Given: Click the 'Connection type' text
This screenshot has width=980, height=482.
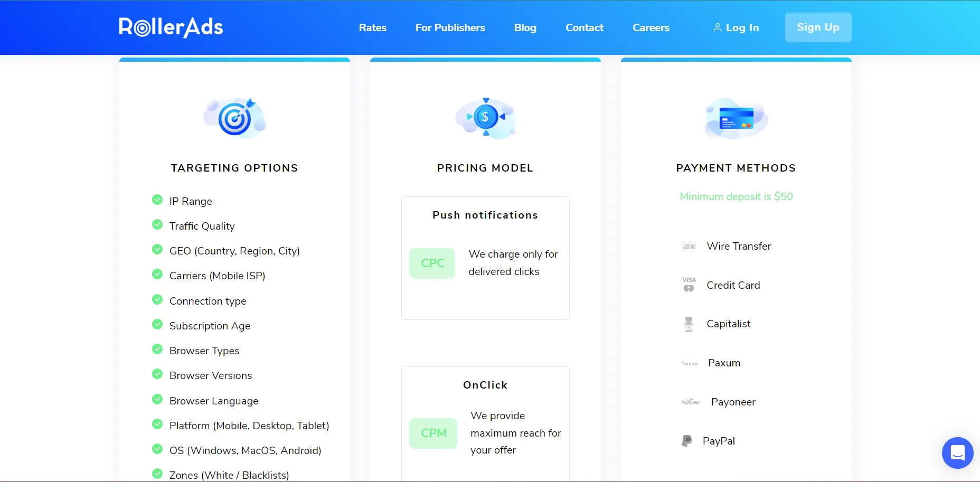Looking at the screenshot, I should tap(208, 301).
